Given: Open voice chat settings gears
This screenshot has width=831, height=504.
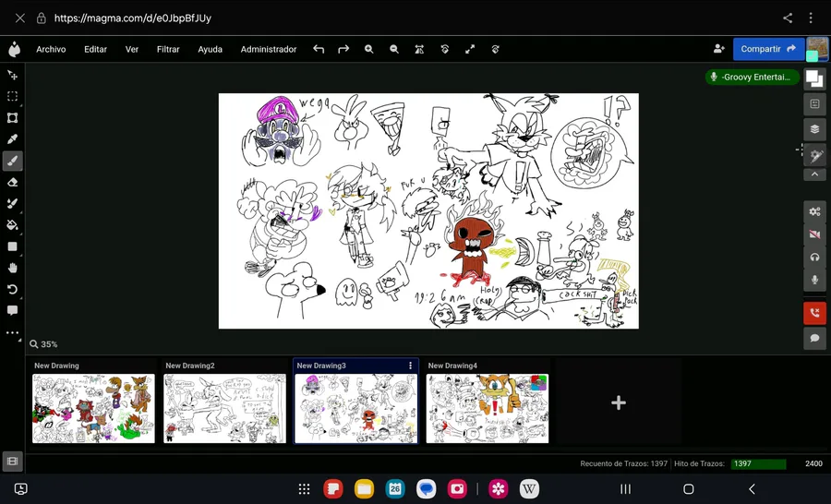Looking at the screenshot, I should (x=814, y=211).
